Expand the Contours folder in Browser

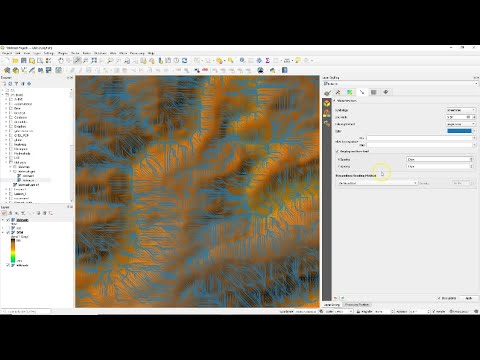point(6,117)
